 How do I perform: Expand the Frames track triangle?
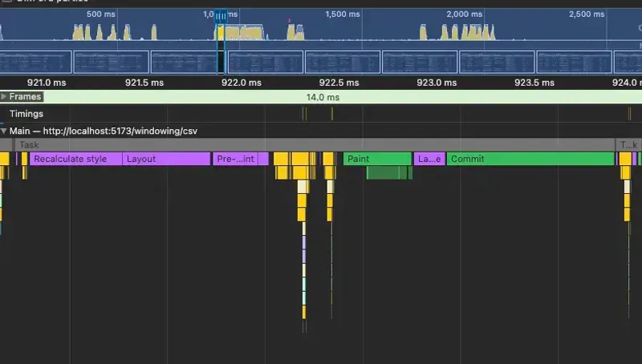[x=4, y=97]
